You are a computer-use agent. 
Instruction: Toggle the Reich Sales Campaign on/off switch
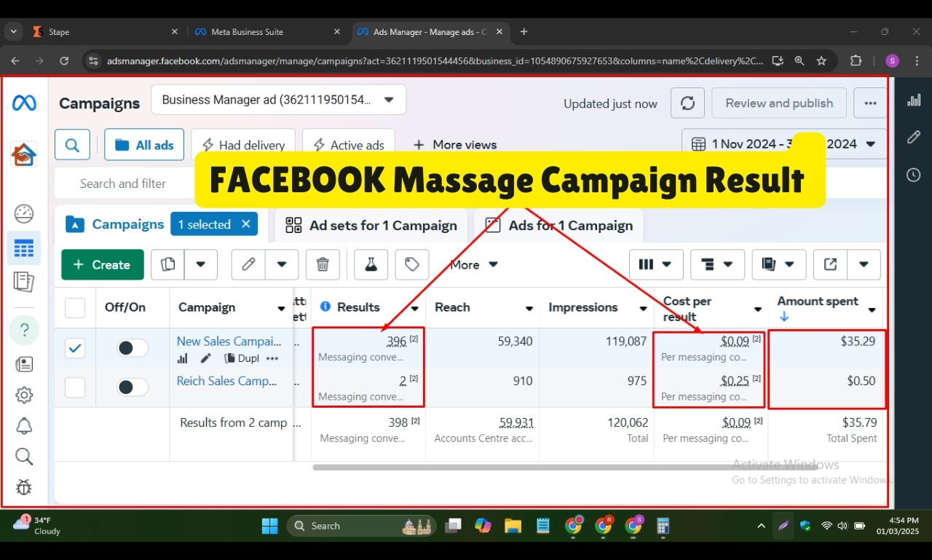[x=133, y=387]
